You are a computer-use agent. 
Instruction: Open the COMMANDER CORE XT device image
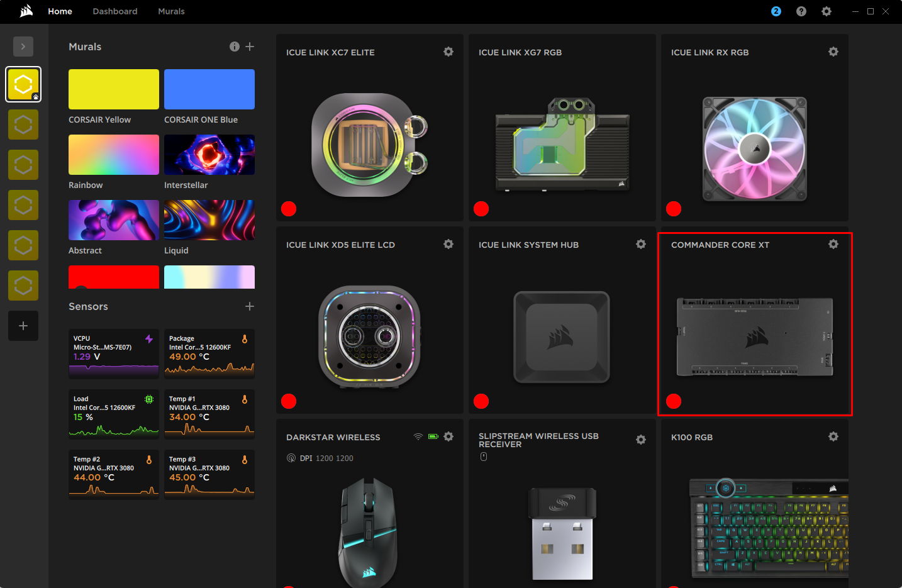755,337
